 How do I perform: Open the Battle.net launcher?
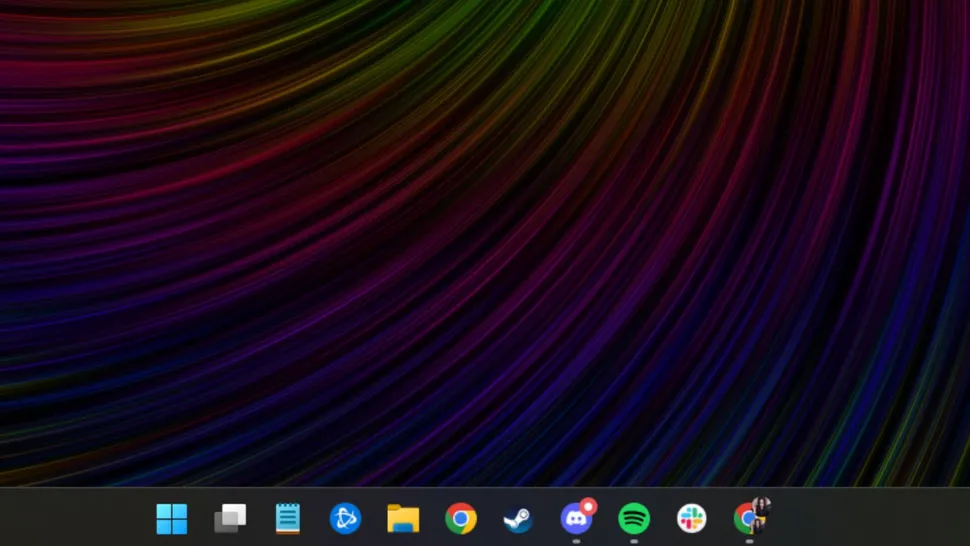345,518
